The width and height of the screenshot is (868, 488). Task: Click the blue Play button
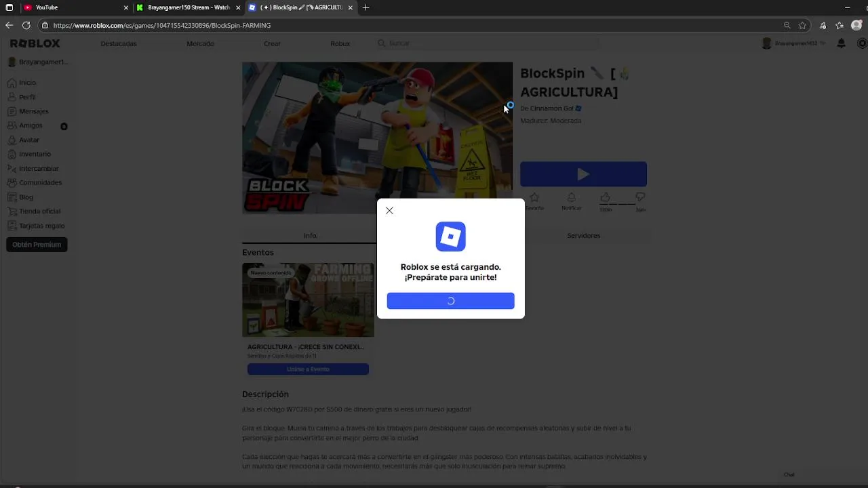coord(583,174)
